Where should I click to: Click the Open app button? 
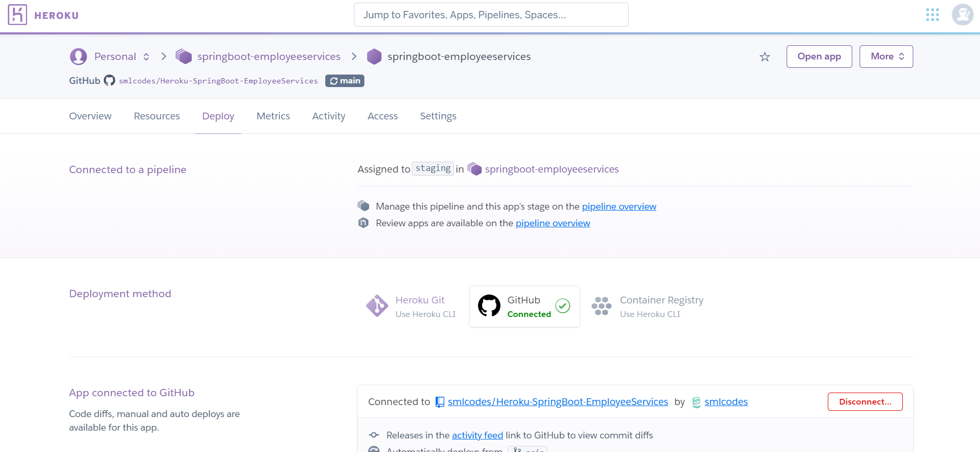819,56
